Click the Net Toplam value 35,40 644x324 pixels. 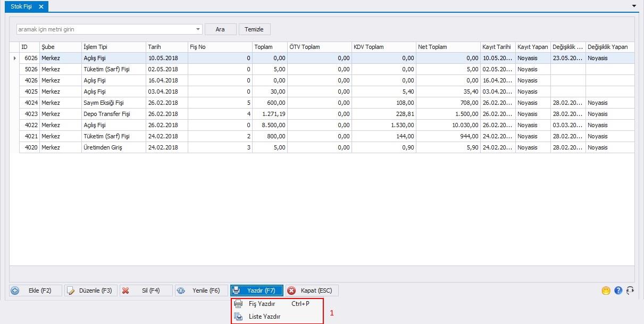pos(448,92)
